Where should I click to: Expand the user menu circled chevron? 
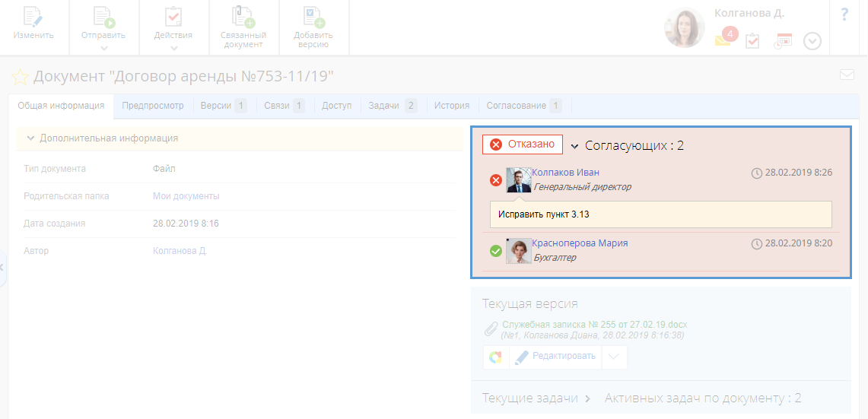coord(812,42)
